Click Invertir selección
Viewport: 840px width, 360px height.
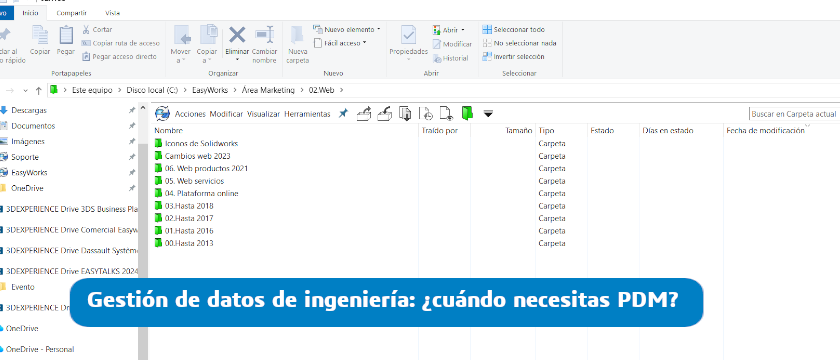[x=513, y=56]
